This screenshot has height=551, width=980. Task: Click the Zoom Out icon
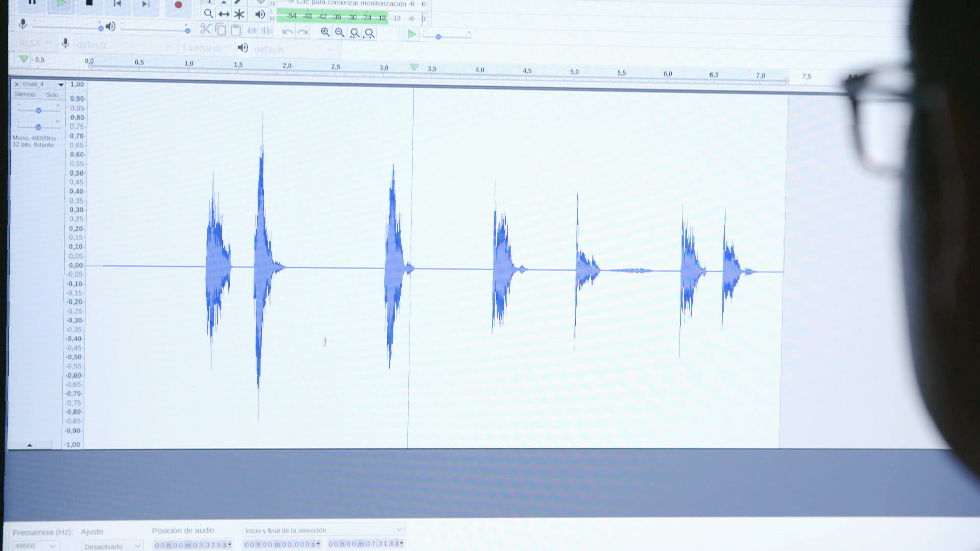[340, 33]
